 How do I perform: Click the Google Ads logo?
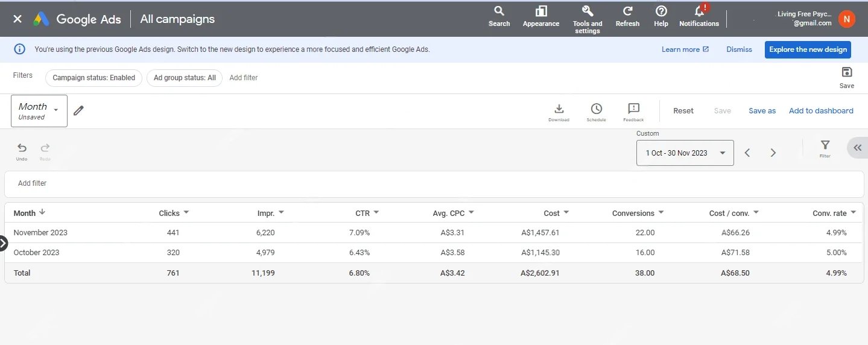[77, 19]
